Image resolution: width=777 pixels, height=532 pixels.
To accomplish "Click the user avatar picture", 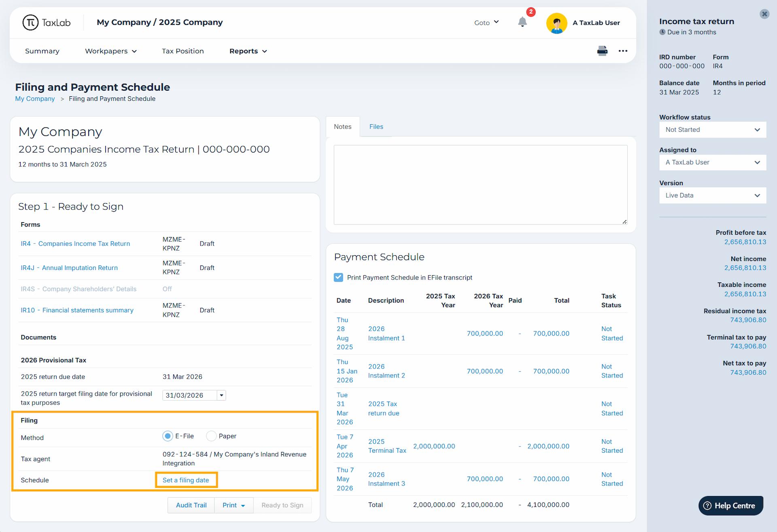I will click(556, 23).
